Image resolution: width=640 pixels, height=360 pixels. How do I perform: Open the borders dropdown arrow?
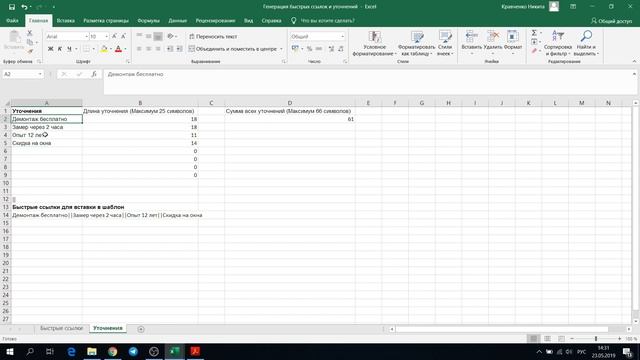click(x=93, y=49)
